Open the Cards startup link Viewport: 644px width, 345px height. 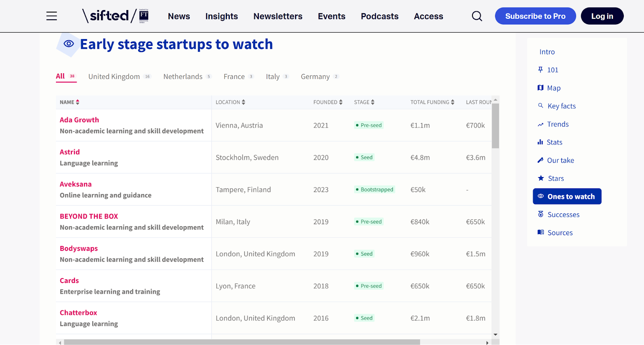tap(69, 281)
